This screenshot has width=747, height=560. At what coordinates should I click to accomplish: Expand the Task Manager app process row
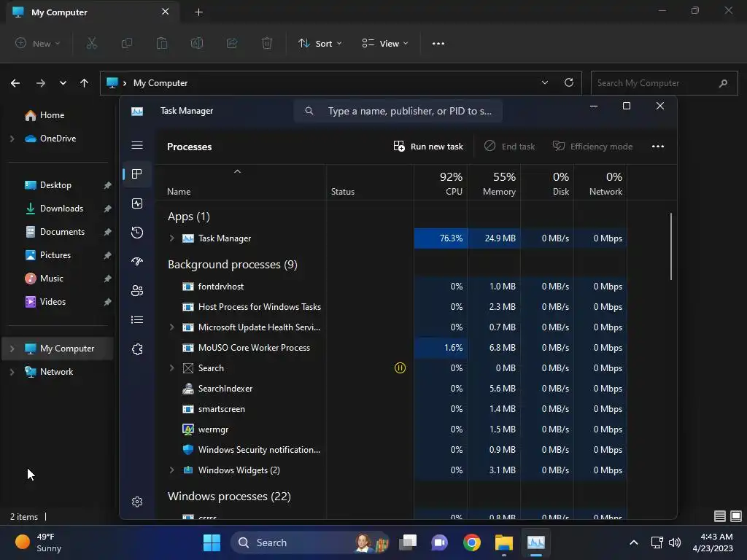coord(172,238)
